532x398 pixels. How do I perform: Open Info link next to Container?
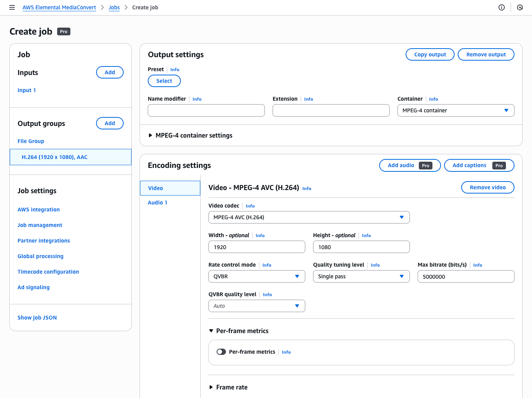click(x=433, y=99)
